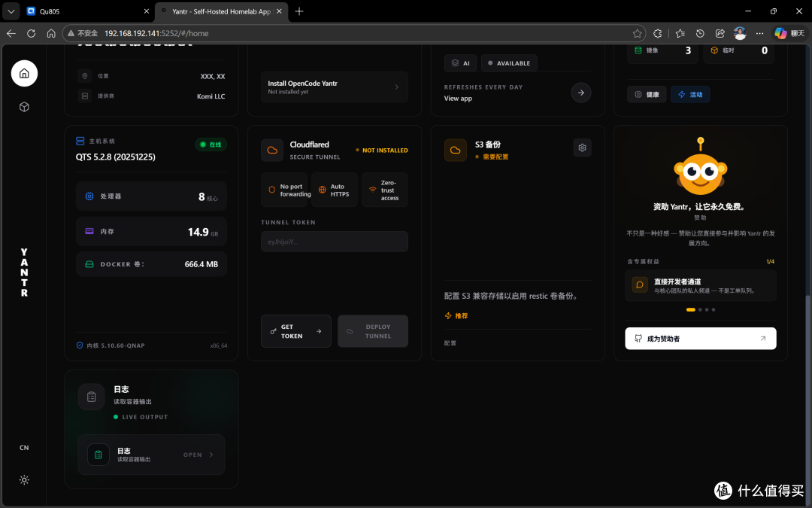Viewport: 812px width, 508px height.
Task: Click the AI tag badge
Action: click(x=460, y=63)
